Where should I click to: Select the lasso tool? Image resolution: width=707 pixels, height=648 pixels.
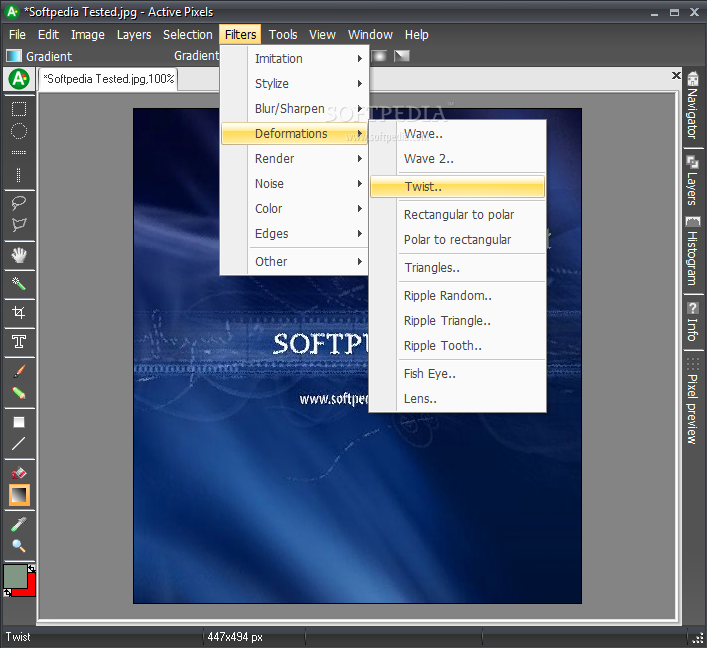18,203
